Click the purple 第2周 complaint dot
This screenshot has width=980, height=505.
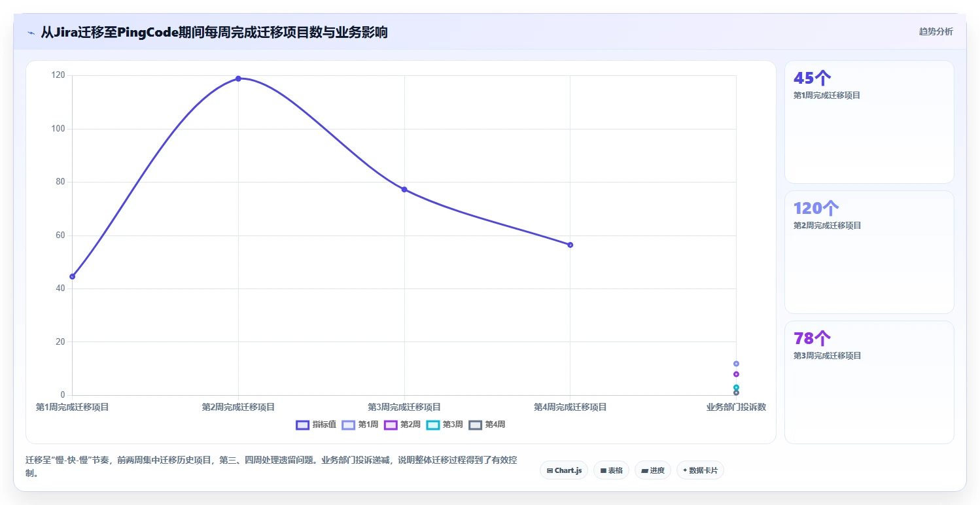click(x=736, y=374)
